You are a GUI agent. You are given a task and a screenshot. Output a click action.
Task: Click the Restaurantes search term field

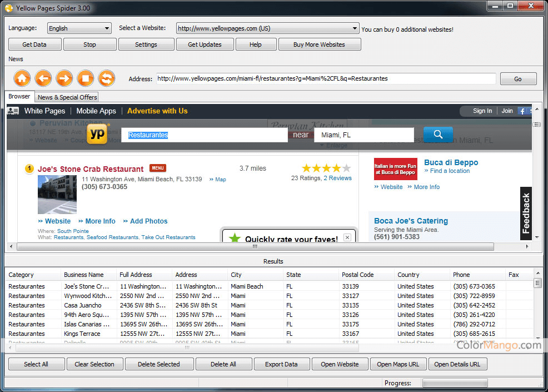205,135
